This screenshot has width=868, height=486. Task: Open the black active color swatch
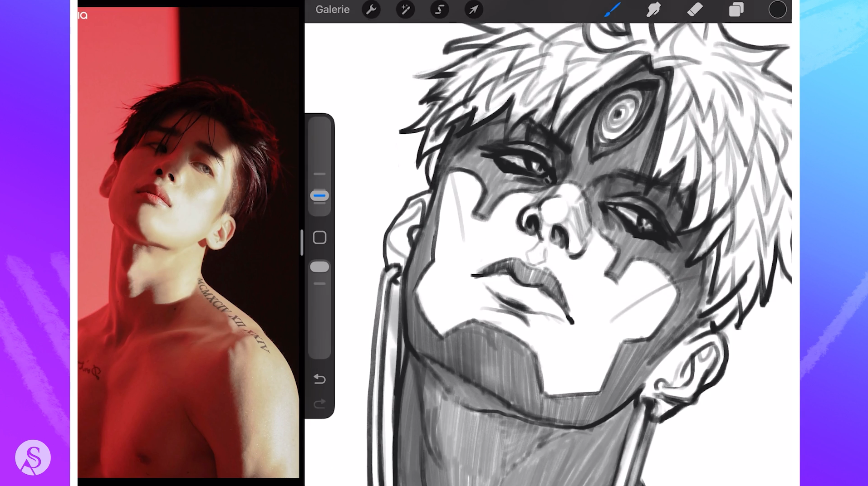tap(777, 10)
